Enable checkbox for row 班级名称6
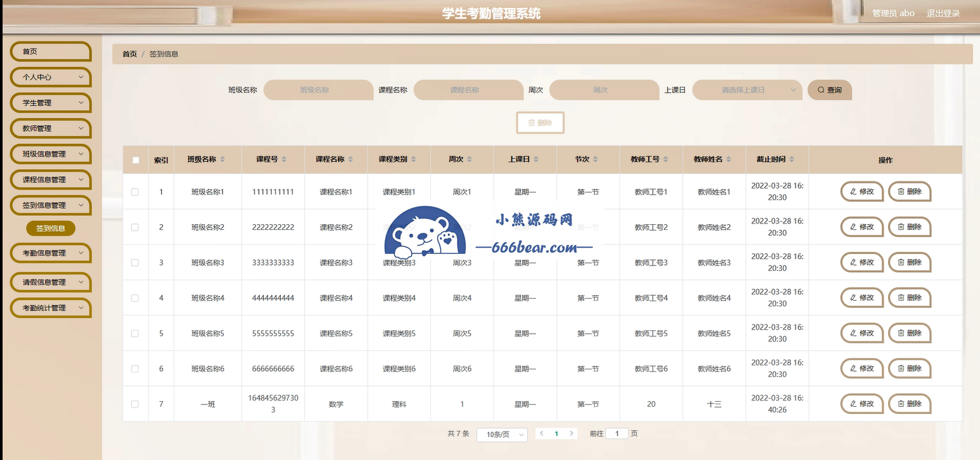The width and height of the screenshot is (980, 460). click(135, 369)
